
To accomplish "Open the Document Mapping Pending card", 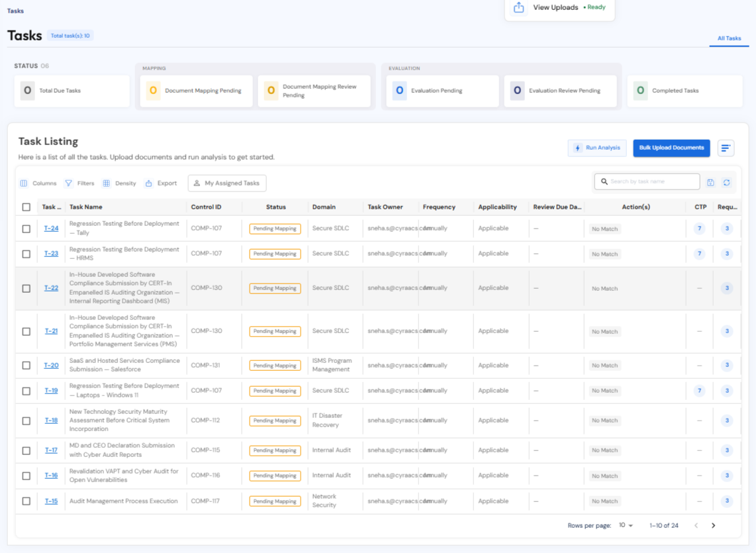I will tap(196, 91).
